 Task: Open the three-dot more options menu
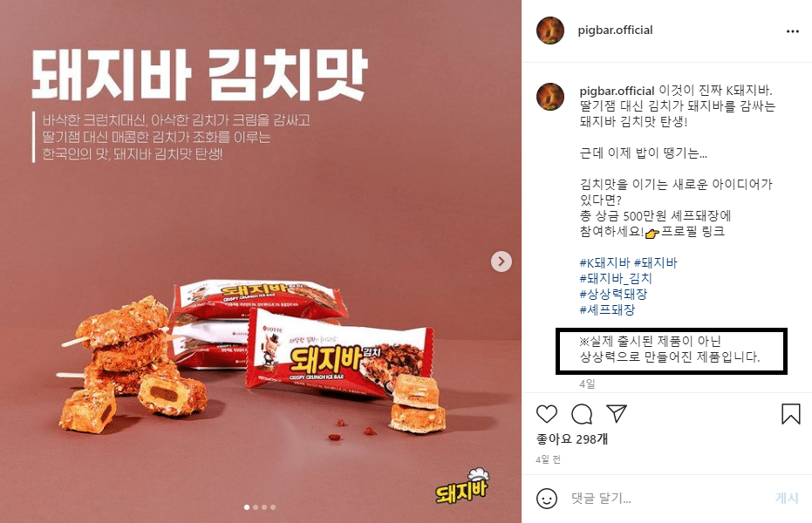click(x=792, y=31)
